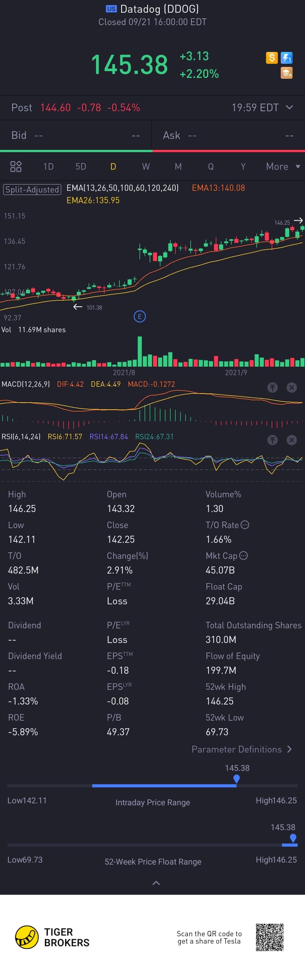Tap the blue lightning bolt badge icon
305x980 pixels.
(286, 58)
